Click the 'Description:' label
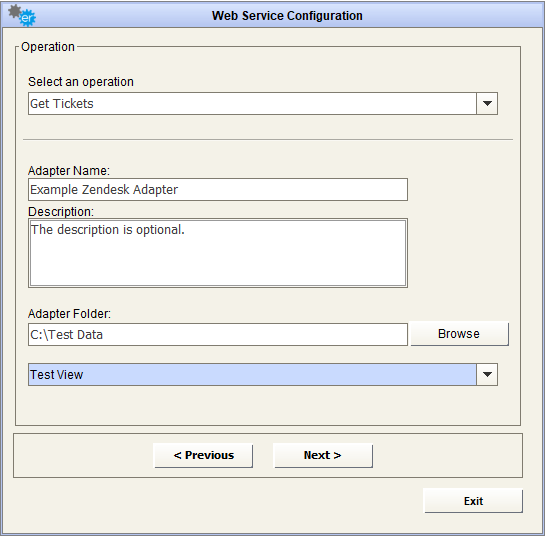 [x=61, y=212]
